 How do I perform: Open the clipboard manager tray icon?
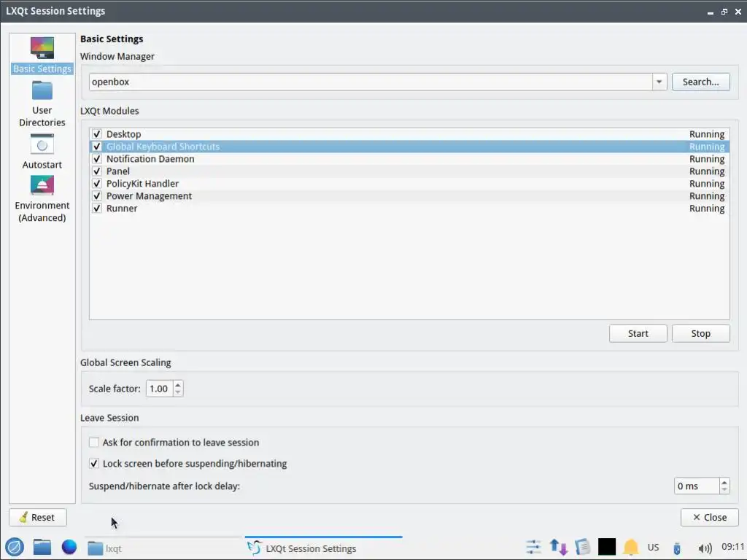click(x=582, y=547)
